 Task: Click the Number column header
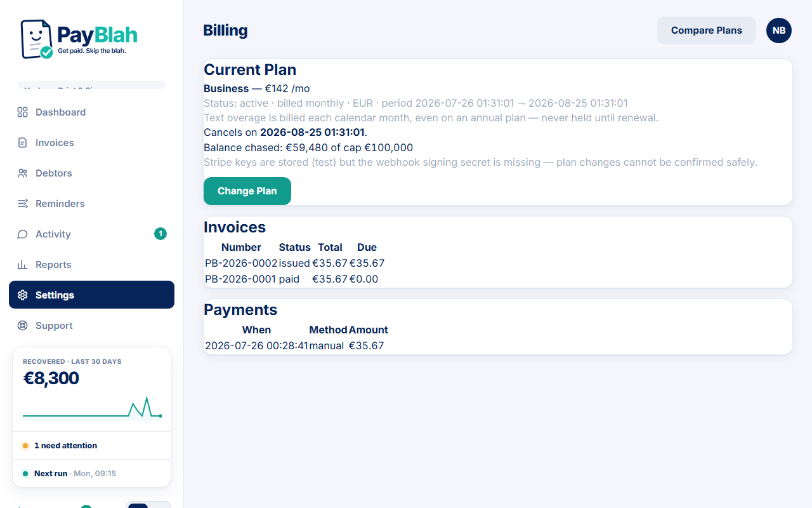241,247
